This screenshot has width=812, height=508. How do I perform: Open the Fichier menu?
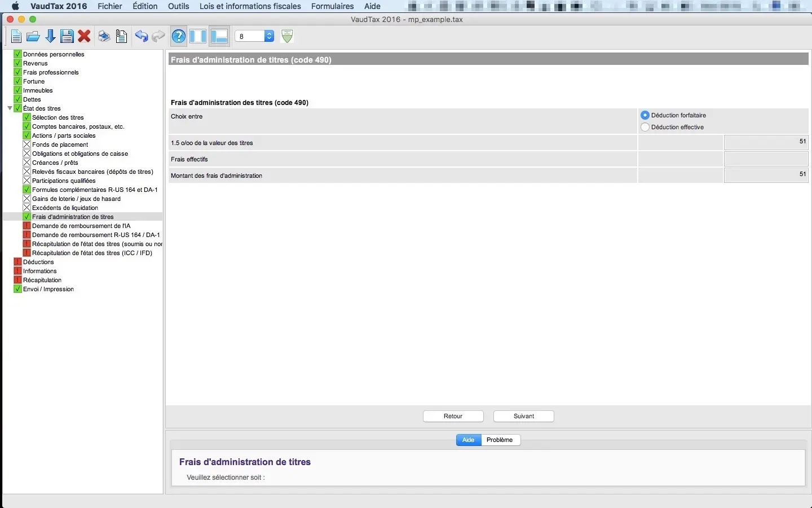pyautogui.click(x=110, y=6)
